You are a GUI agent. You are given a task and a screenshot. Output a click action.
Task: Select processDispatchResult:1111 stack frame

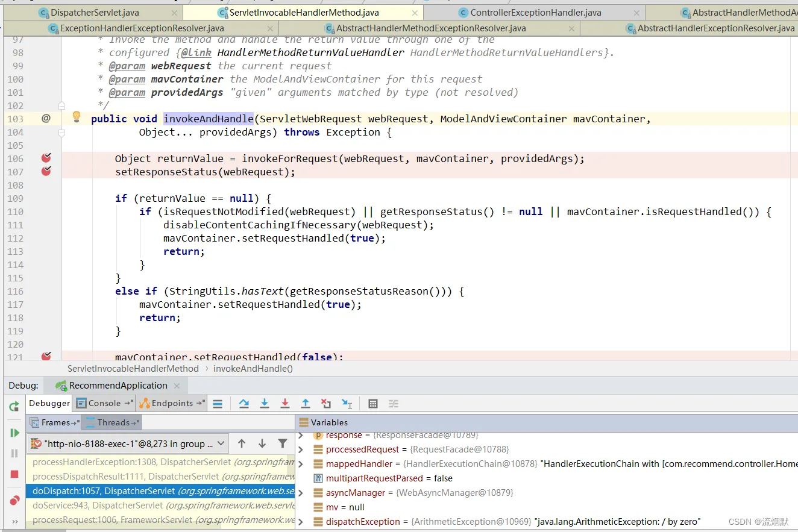pyautogui.click(x=160, y=477)
